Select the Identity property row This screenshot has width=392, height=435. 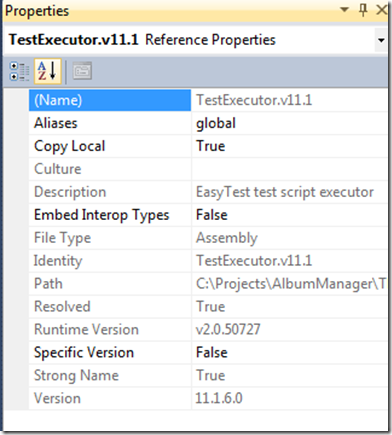pos(208,261)
